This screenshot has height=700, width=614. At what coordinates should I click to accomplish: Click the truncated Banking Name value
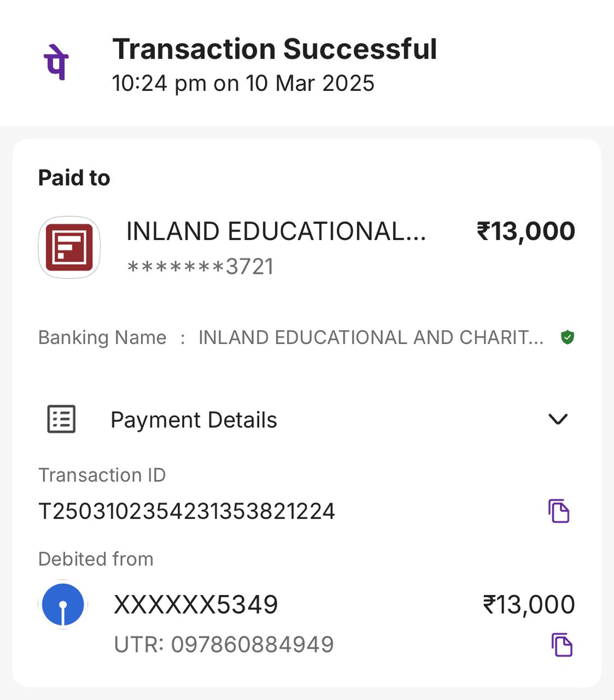pos(371,337)
